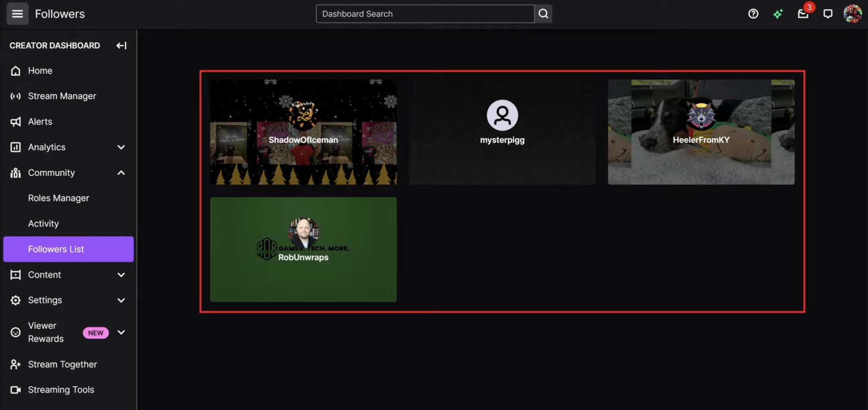Select the Followers List menu item

(68, 249)
